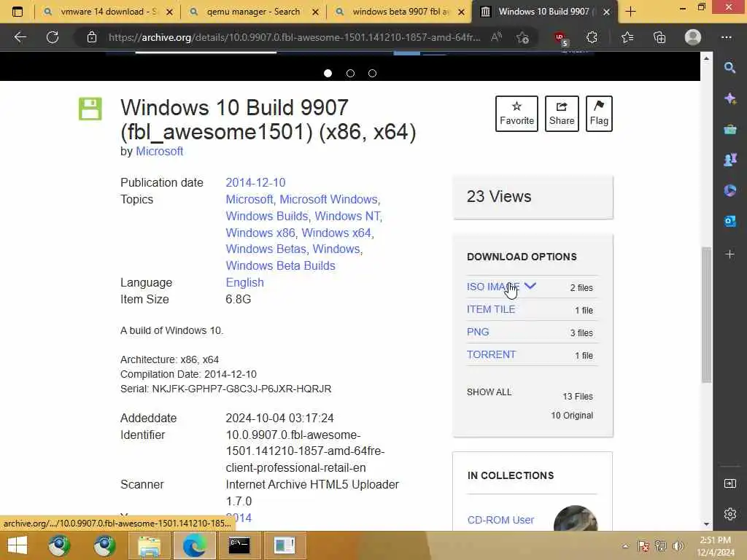Image resolution: width=747 pixels, height=560 pixels.
Task: Click the CD-ROM collection thumbnail
Action: click(575, 518)
